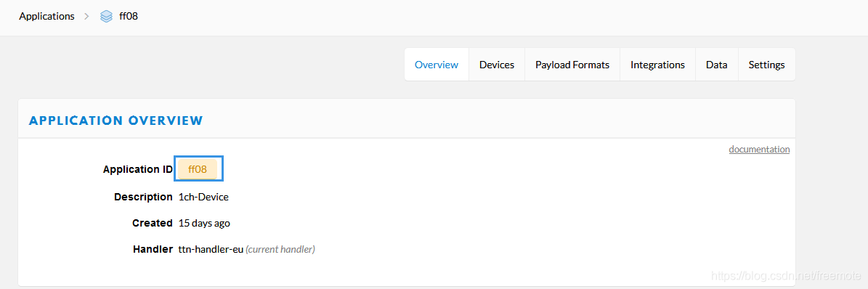Click the Application ID field label
This screenshot has width=868, height=289.
[138, 169]
